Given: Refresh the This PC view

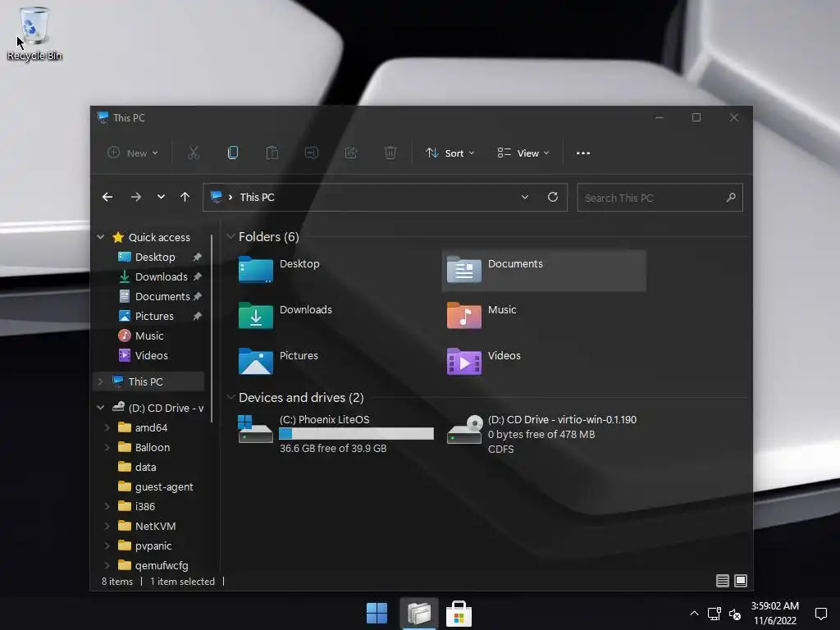Looking at the screenshot, I should 553,197.
